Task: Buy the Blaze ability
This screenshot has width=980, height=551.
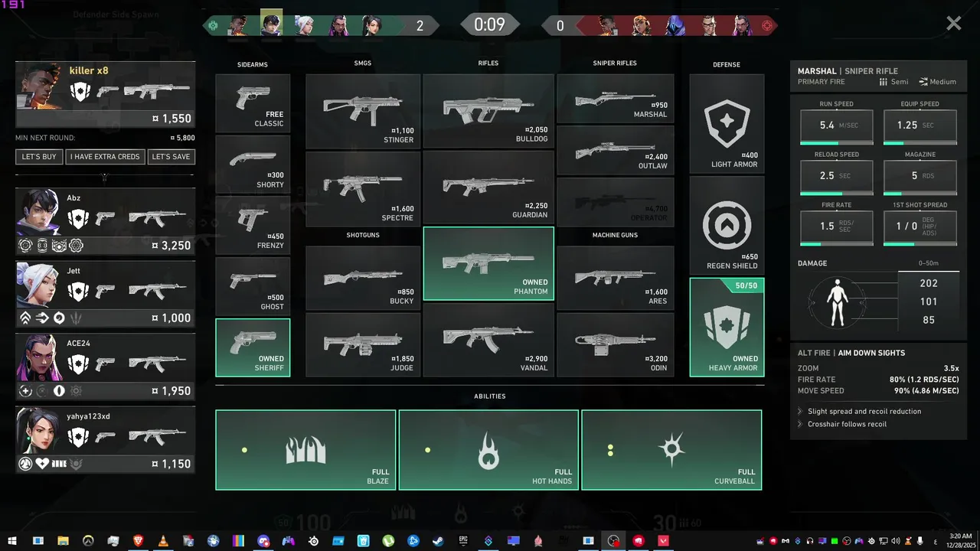Action: (x=305, y=450)
